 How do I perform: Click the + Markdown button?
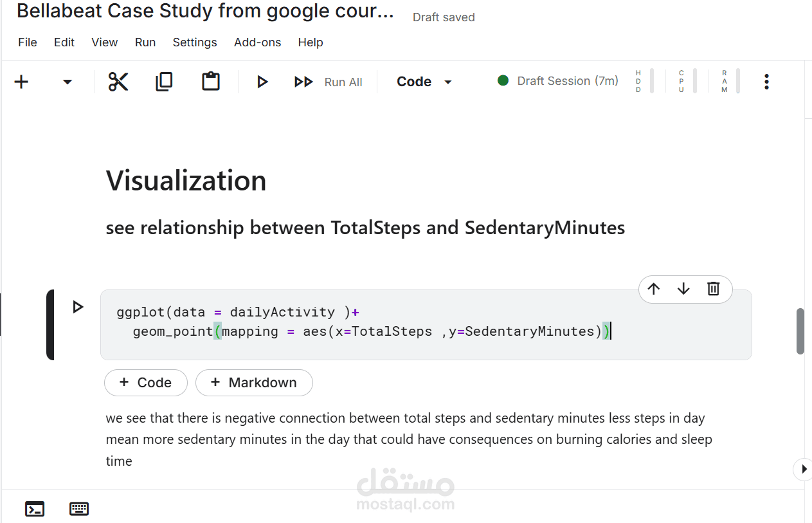(254, 383)
